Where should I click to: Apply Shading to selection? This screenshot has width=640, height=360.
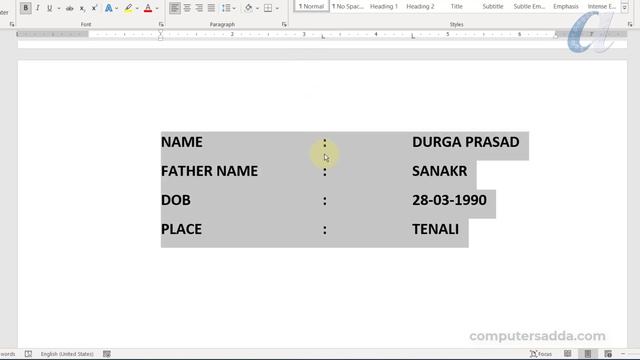[x=249, y=8]
